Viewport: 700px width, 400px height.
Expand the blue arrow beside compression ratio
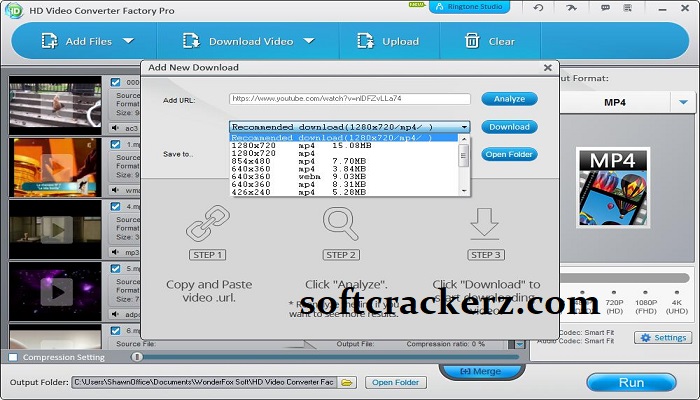[x=520, y=344]
